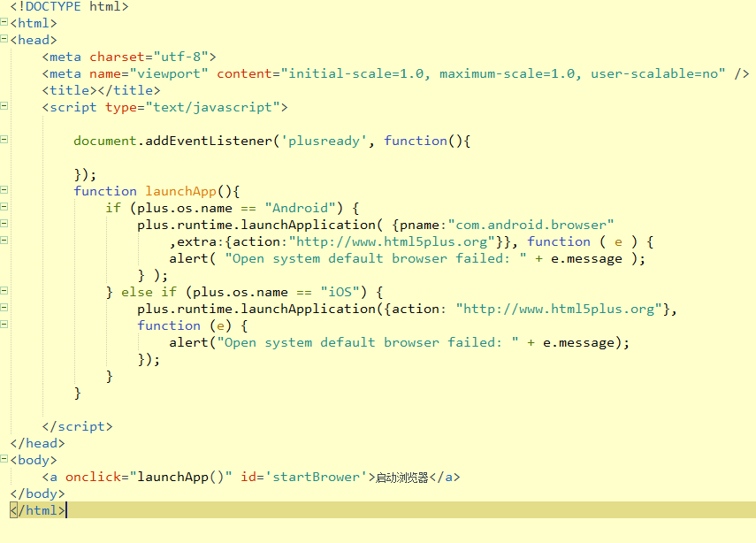This screenshot has width=756, height=543.
Task: Click the ,extra key text
Action: click(x=193, y=242)
